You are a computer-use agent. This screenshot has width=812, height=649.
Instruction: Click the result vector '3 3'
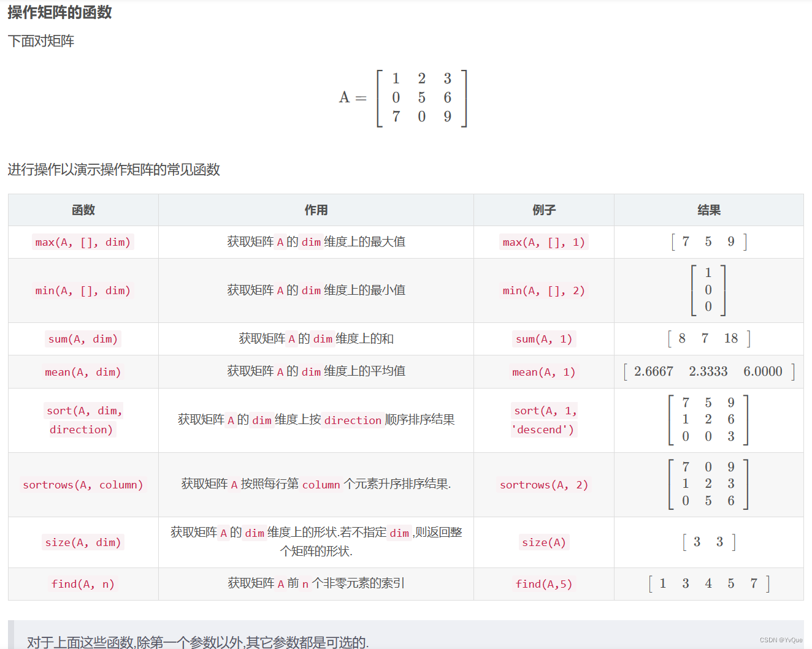point(709,542)
